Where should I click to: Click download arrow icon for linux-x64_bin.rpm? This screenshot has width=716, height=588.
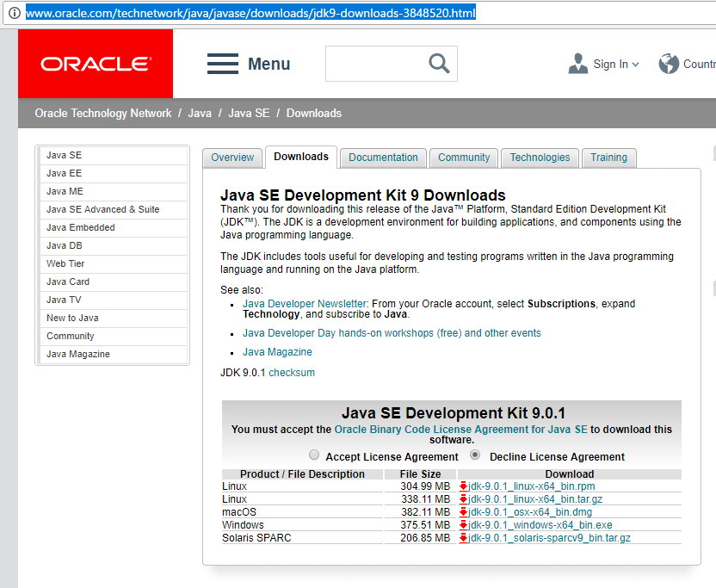click(x=464, y=486)
